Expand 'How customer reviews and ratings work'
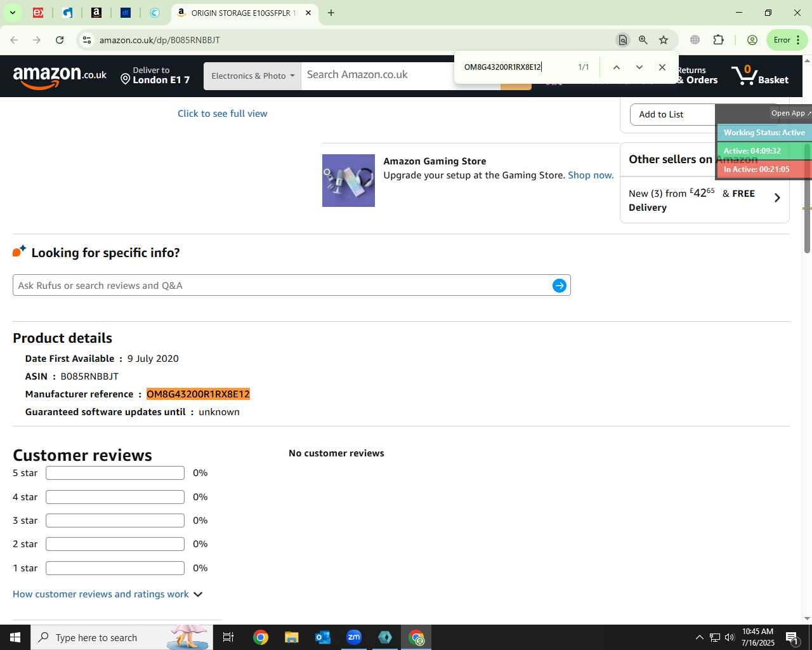Image resolution: width=812 pixels, height=650 pixels. [107, 594]
